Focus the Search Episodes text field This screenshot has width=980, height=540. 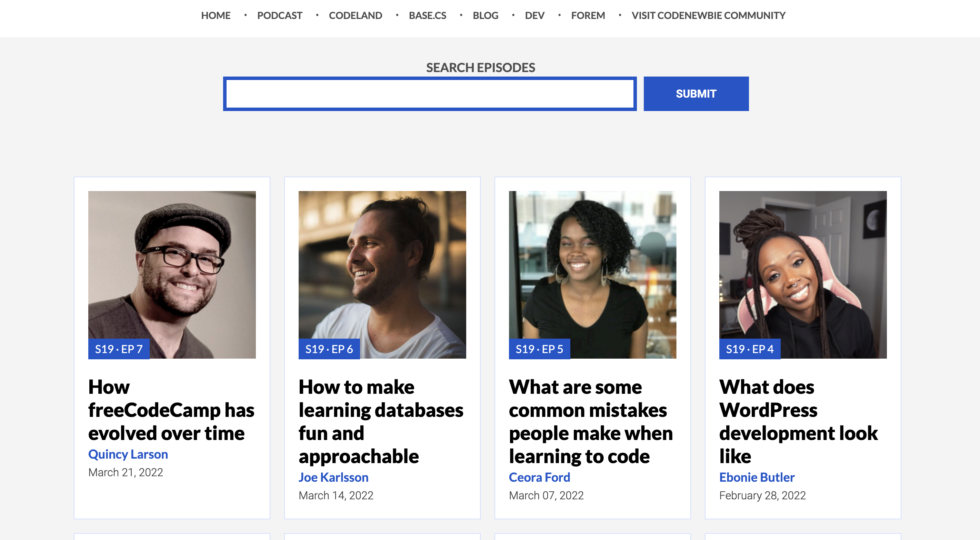(430, 93)
